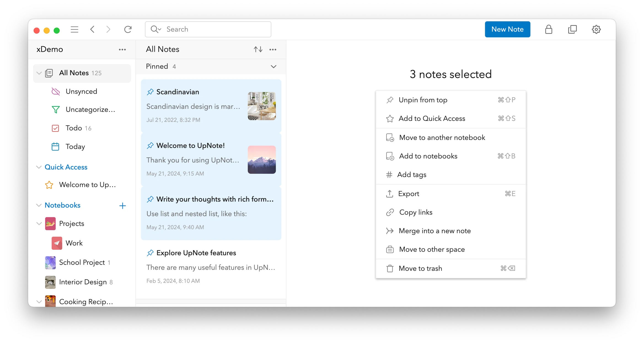Focus the Search input field
This screenshot has width=644, height=344.
pyautogui.click(x=215, y=29)
